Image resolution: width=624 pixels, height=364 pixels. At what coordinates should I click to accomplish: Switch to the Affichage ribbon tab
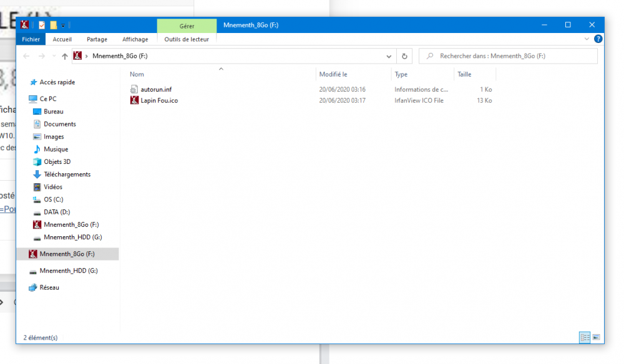pyautogui.click(x=135, y=39)
